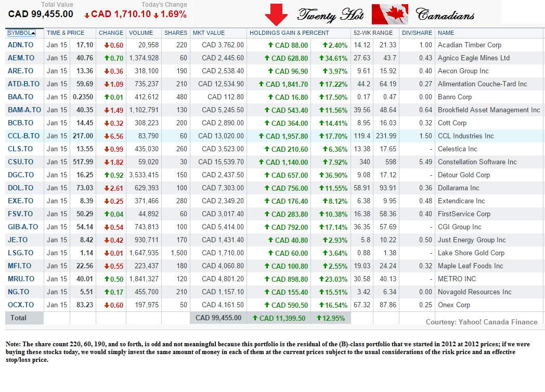Open the BAM-A.TO symbol link
Screen dimensions: 545x392
pos(24,110)
